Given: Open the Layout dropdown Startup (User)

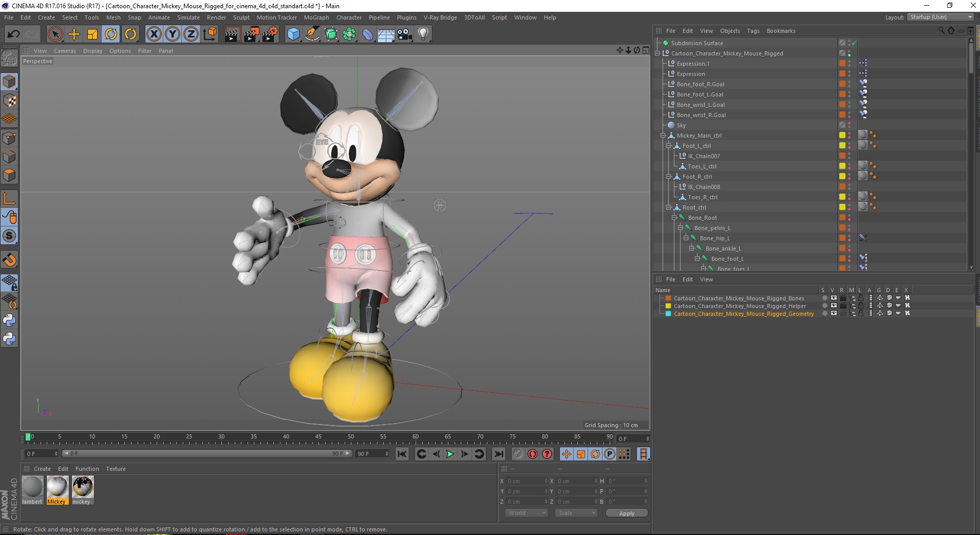Looking at the screenshot, I should [x=940, y=17].
